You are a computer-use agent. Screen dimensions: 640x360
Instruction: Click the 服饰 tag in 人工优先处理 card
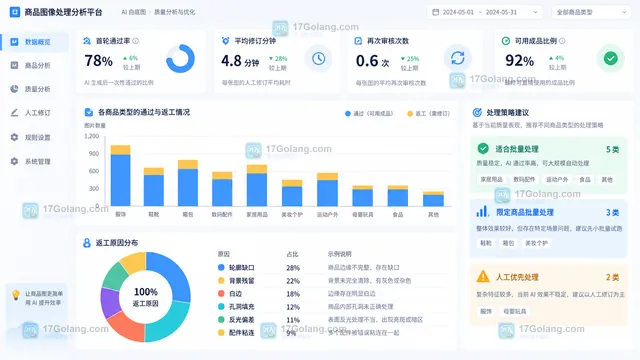486,311
